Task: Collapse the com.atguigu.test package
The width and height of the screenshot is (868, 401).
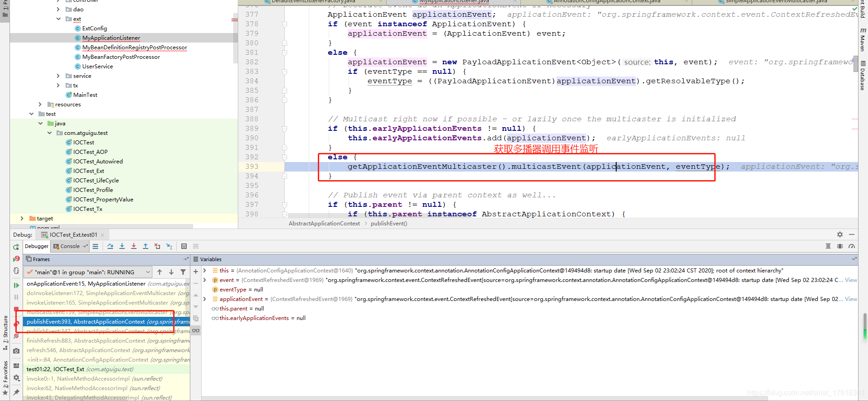Action: (x=49, y=133)
